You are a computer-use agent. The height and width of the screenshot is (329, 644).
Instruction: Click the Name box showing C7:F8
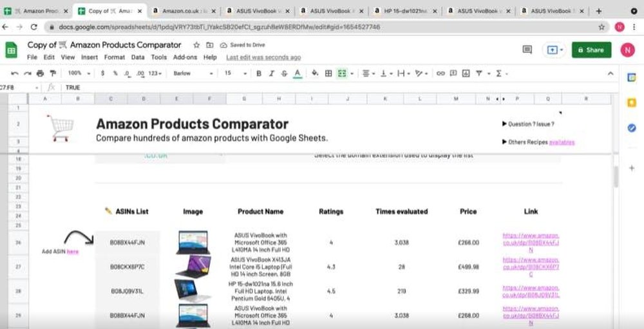click(x=20, y=88)
